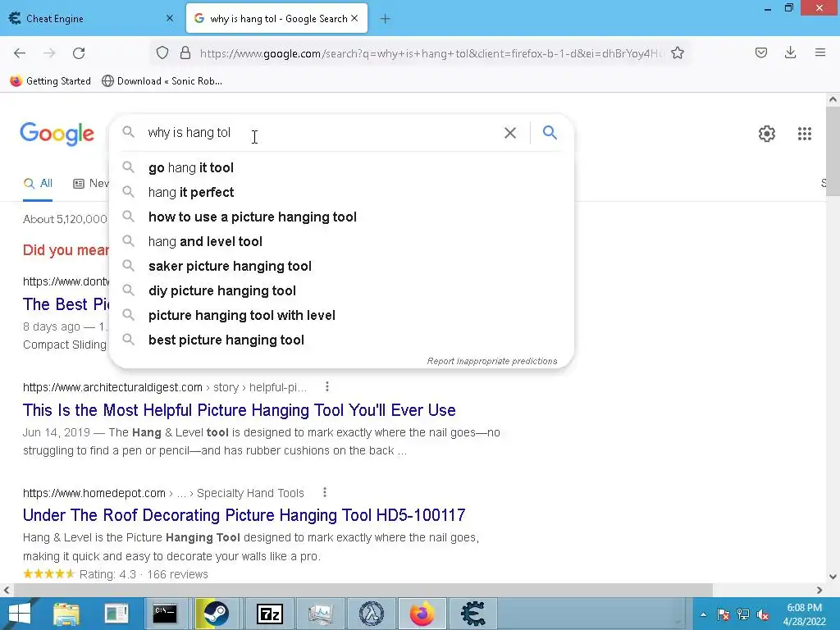
Task: Select 'hang and level tool' suggestion
Action: click(x=342, y=242)
